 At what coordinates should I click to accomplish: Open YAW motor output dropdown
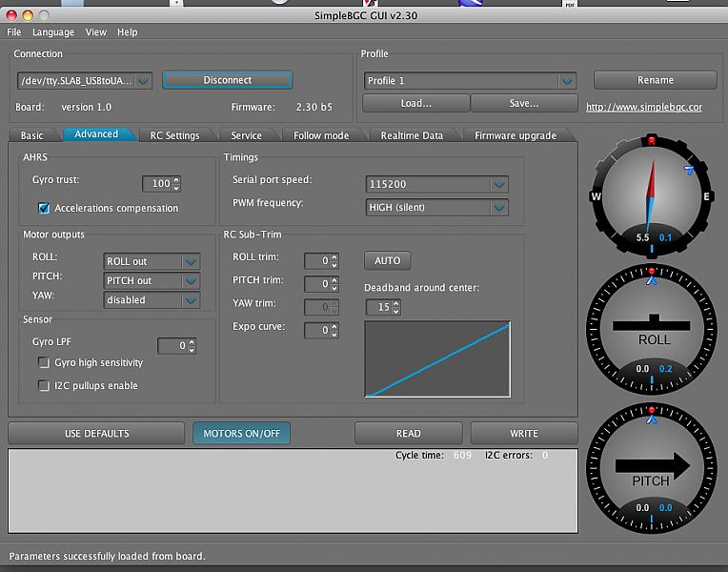pyautogui.click(x=152, y=300)
